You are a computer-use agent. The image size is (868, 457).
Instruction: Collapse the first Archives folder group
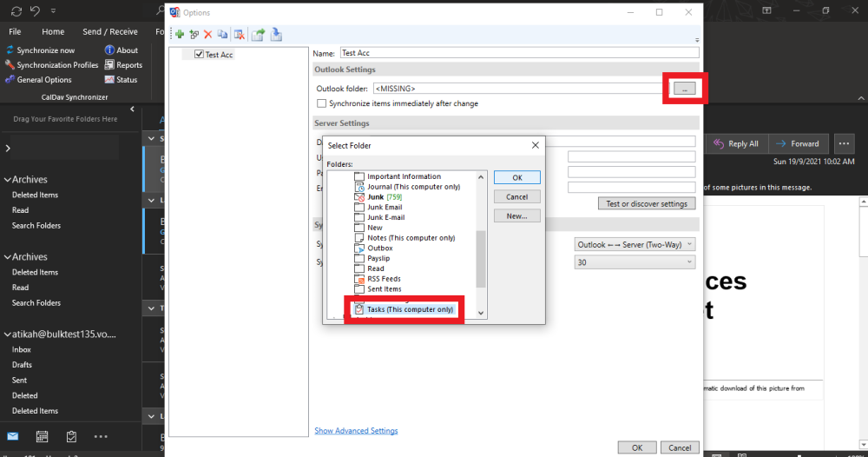click(x=8, y=180)
